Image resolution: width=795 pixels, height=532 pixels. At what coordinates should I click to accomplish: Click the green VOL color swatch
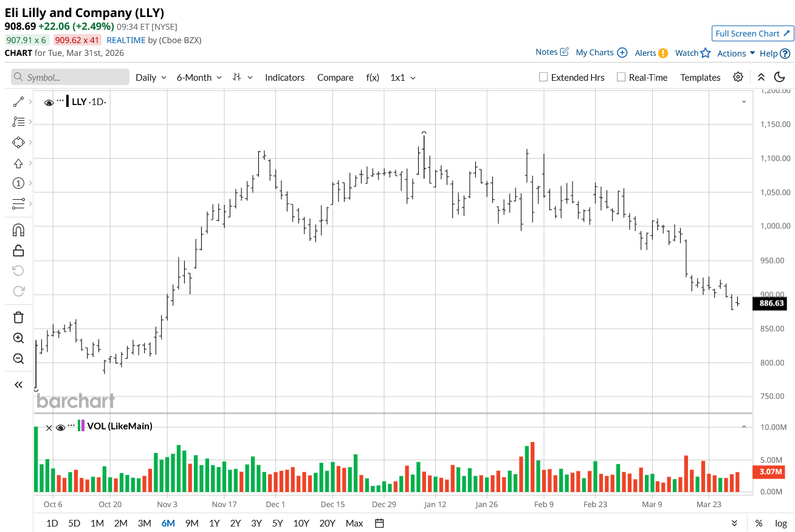[x=79, y=426]
